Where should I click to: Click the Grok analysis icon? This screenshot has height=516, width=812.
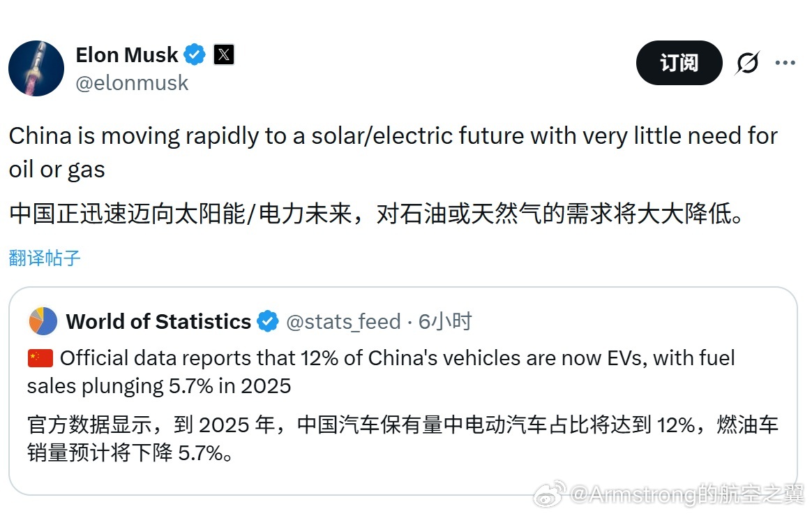(x=746, y=63)
